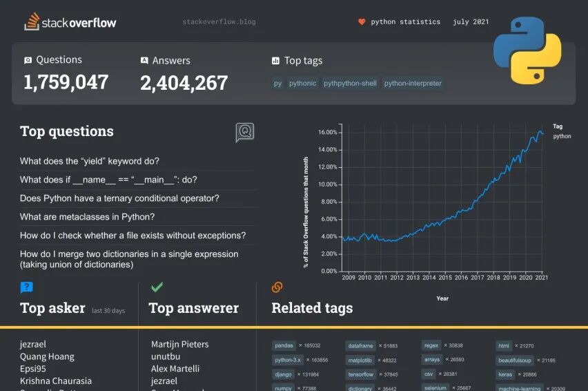Click the Q speech-bubble icon by Top questions
This screenshot has width=588, height=391.
click(x=245, y=133)
